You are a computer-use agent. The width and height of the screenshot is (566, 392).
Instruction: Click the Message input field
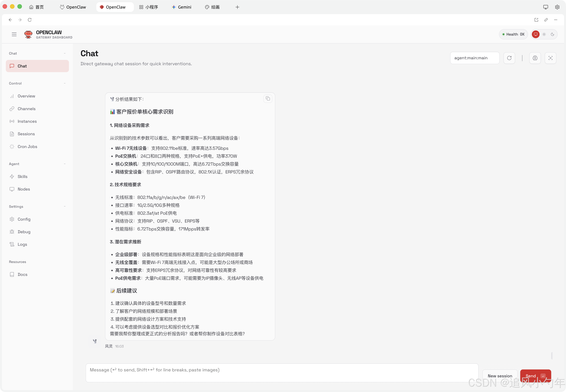tap(282, 373)
